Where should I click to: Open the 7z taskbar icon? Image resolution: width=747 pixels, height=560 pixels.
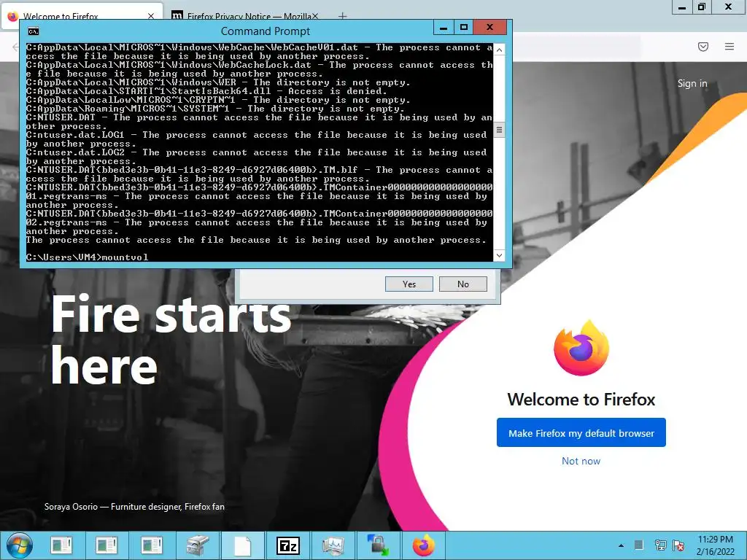tap(288, 545)
